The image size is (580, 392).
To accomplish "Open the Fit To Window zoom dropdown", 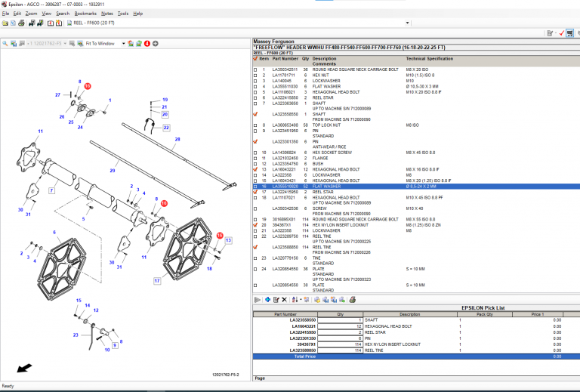I will (123, 44).
